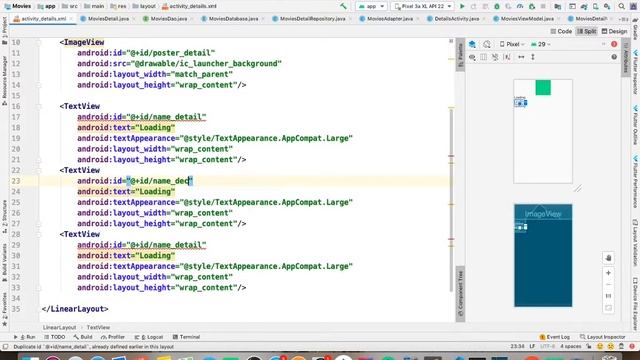The width and height of the screenshot is (640, 360).
Task: Click the 4 spaces indent setting
Action: click(570, 347)
